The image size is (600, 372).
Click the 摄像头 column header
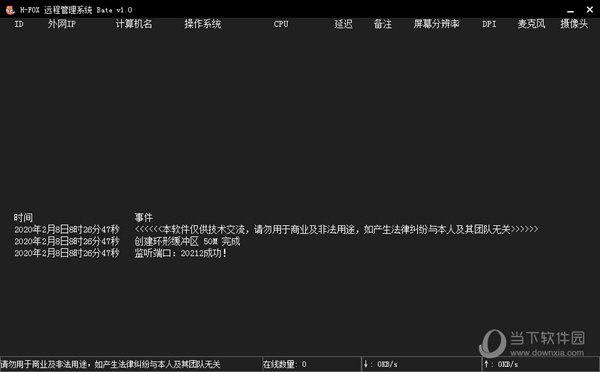(574, 24)
